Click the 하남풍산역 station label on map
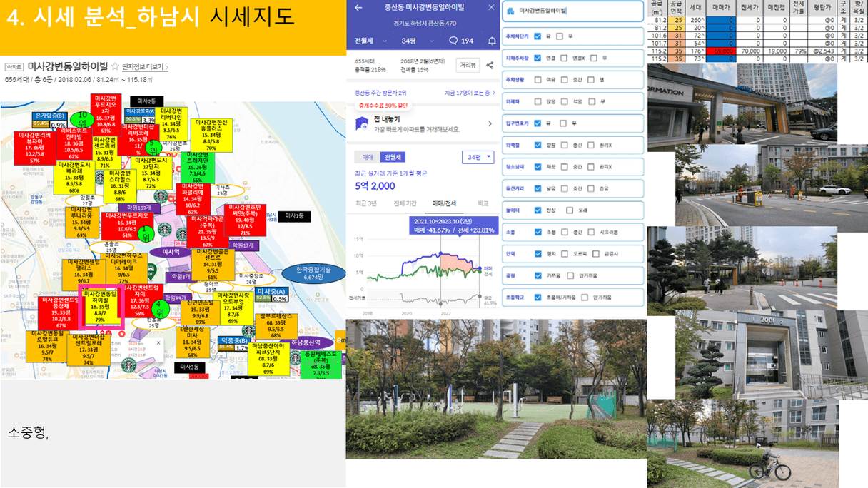This screenshot has width=868, height=488. click(x=308, y=342)
